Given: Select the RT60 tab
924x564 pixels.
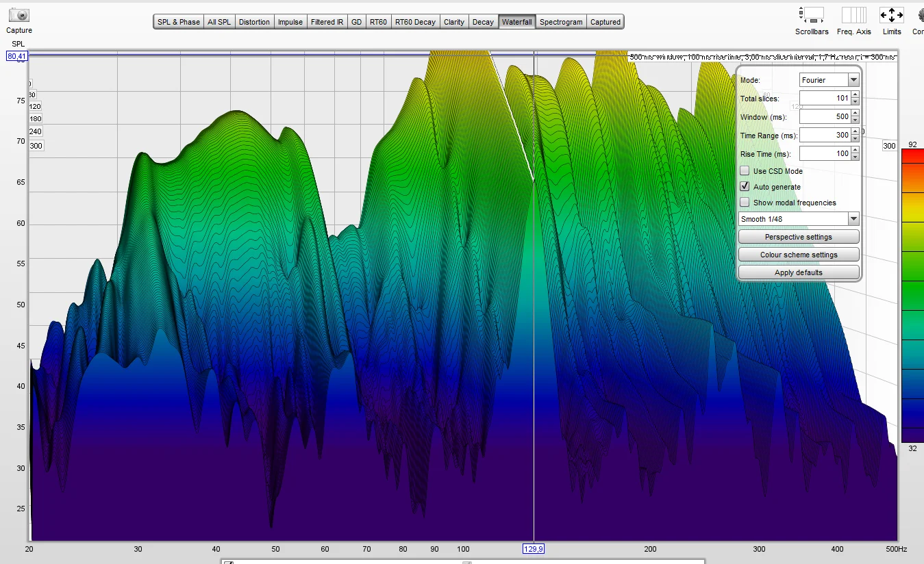Looking at the screenshot, I should pos(379,22).
